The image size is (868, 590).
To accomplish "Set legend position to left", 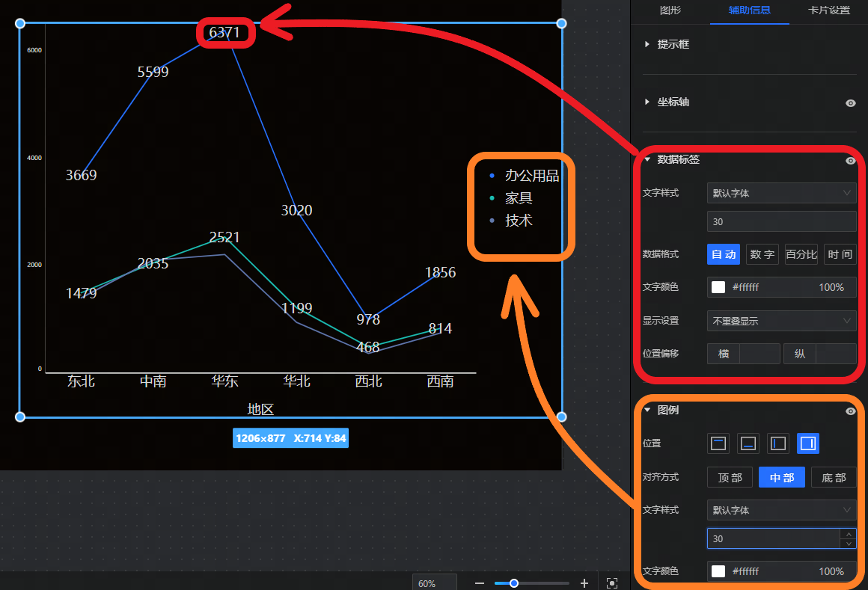I will tap(778, 443).
